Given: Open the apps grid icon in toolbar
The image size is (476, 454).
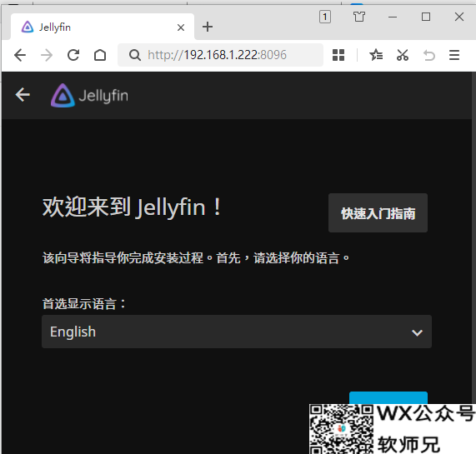Looking at the screenshot, I should pos(338,55).
